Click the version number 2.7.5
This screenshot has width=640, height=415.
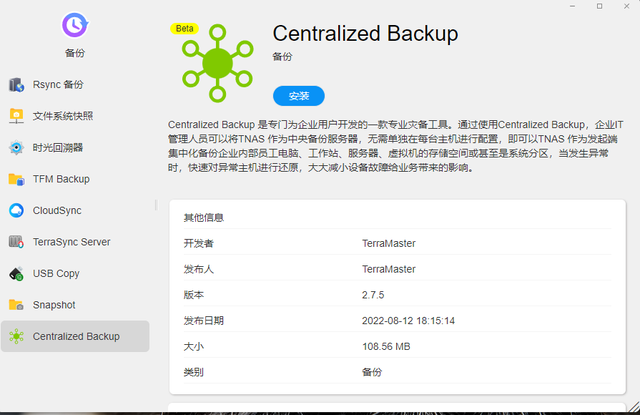(373, 295)
